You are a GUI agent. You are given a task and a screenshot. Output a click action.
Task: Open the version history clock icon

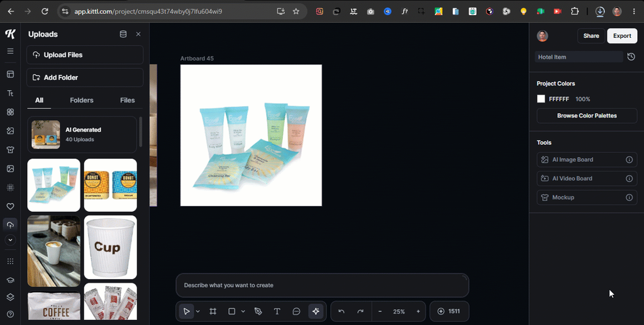(631, 57)
